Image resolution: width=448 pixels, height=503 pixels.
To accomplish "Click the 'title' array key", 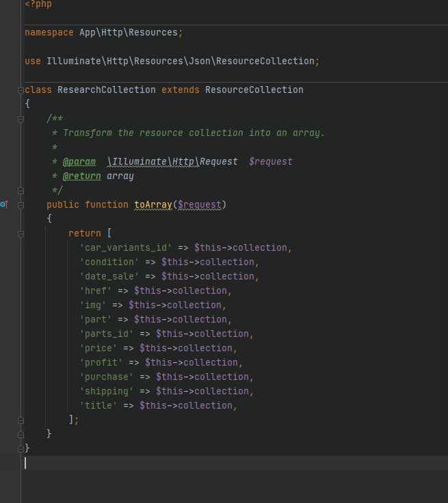I will [x=98, y=405].
